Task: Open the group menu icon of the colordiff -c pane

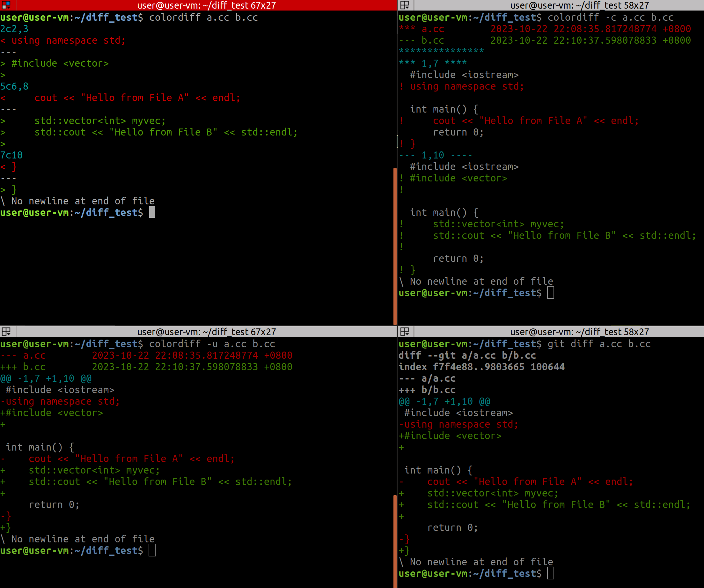Action: pos(405,5)
